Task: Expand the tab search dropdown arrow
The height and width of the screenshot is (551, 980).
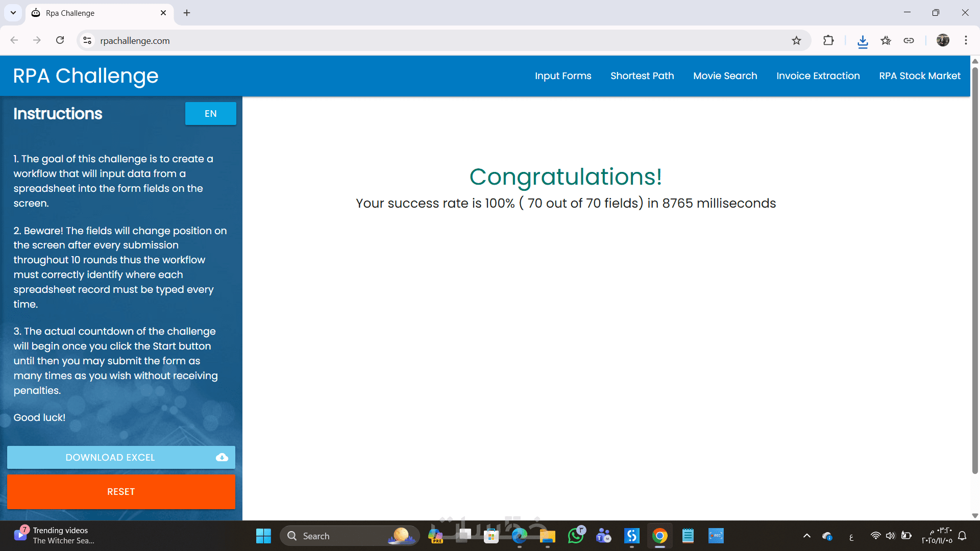Action: (13, 13)
